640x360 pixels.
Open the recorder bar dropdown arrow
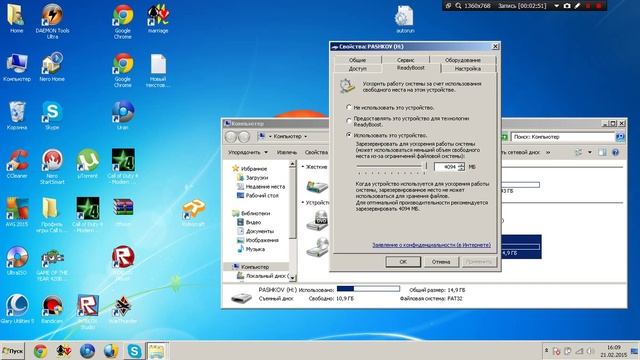click(x=556, y=6)
